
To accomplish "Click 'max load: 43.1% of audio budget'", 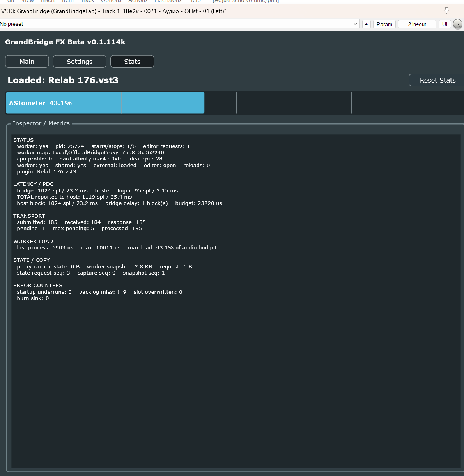I will click(x=172, y=248).
